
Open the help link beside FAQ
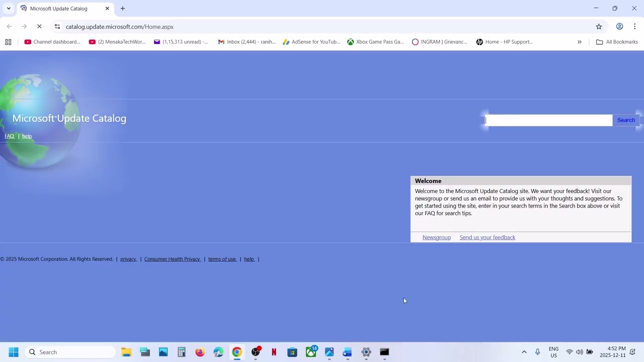click(x=27, y=136)
